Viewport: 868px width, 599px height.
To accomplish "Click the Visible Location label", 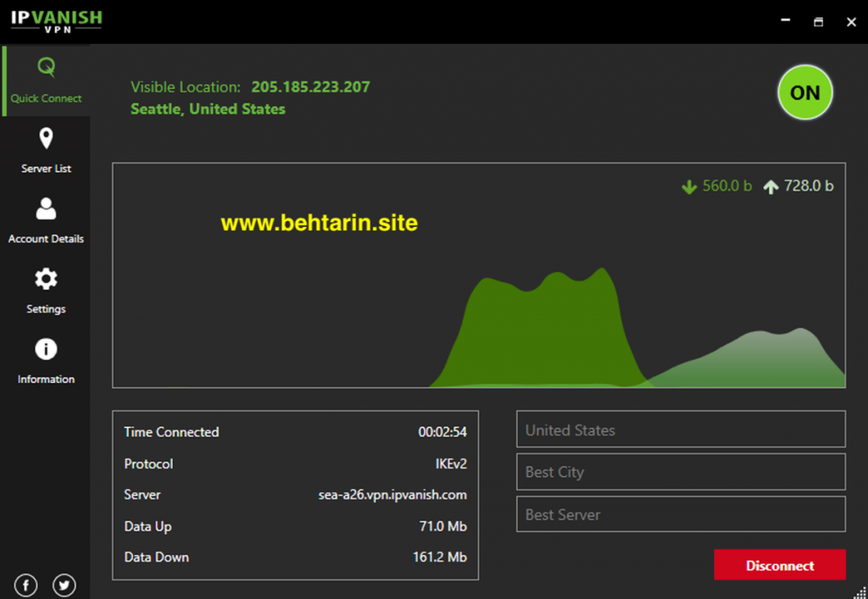I will (186, 86).
